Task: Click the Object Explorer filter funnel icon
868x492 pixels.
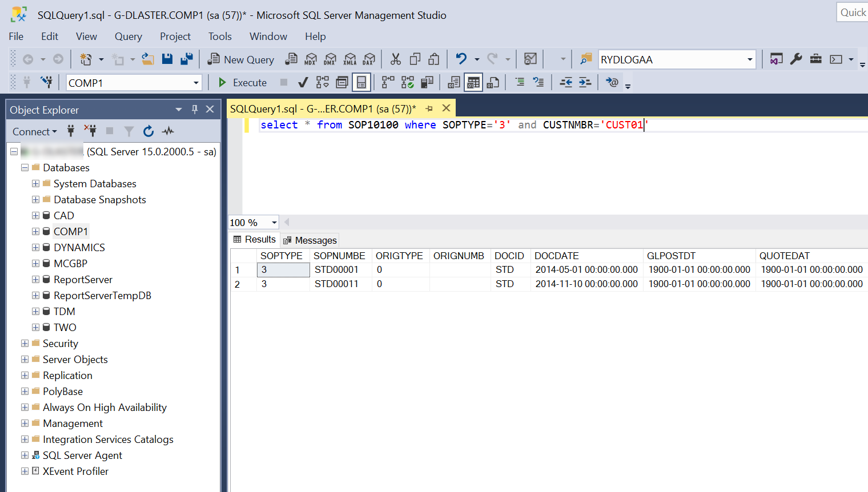Action: [x=129, y=131]
